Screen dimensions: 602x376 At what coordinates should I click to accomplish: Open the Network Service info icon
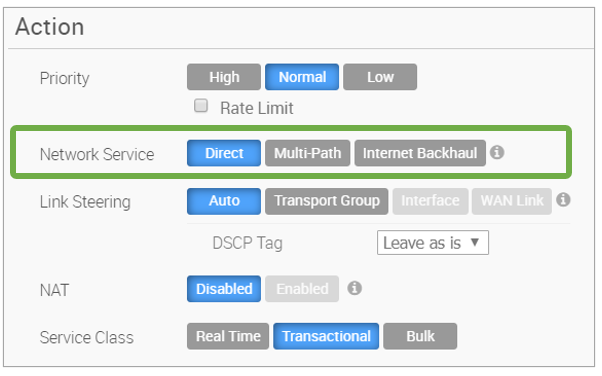(497, 152)
